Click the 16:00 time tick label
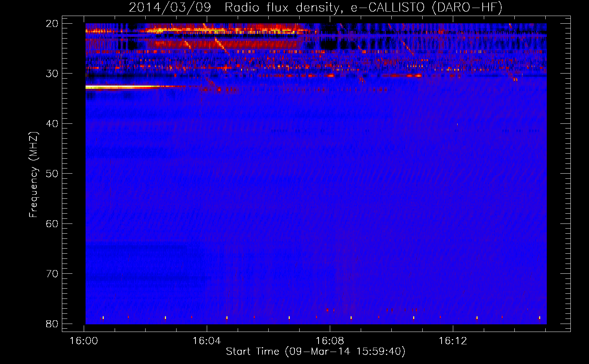Viewport: 589px width, 364px height. [84, 341]
